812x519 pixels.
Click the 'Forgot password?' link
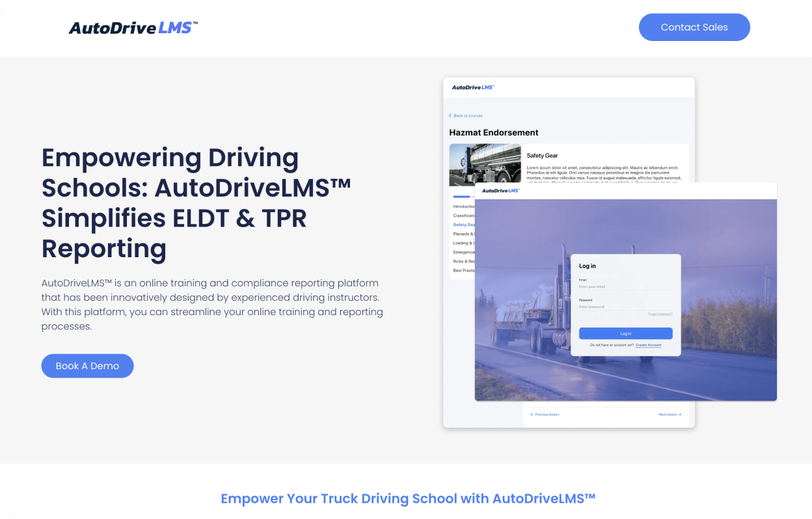660,314
